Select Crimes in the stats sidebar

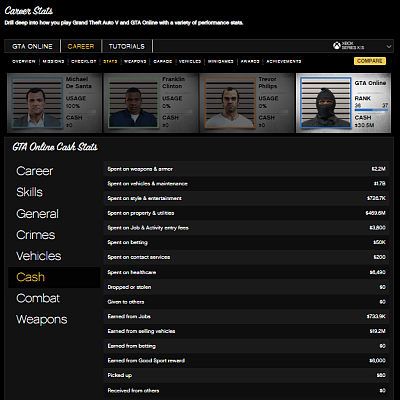click(x=36, y=235)
